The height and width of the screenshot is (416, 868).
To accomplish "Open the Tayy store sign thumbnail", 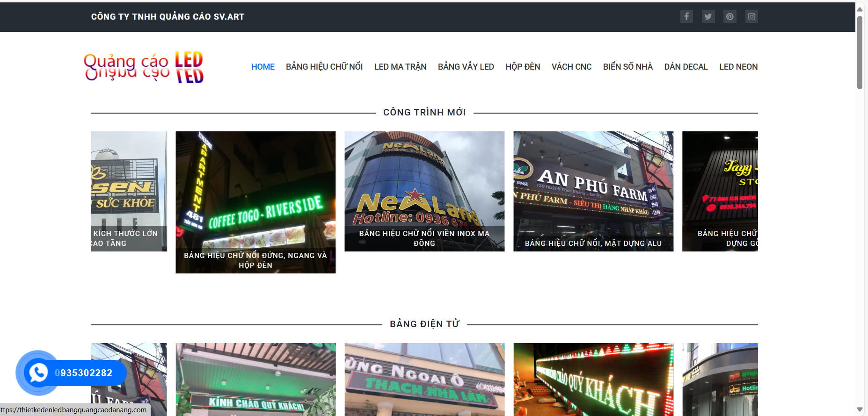I will point(720,191).
